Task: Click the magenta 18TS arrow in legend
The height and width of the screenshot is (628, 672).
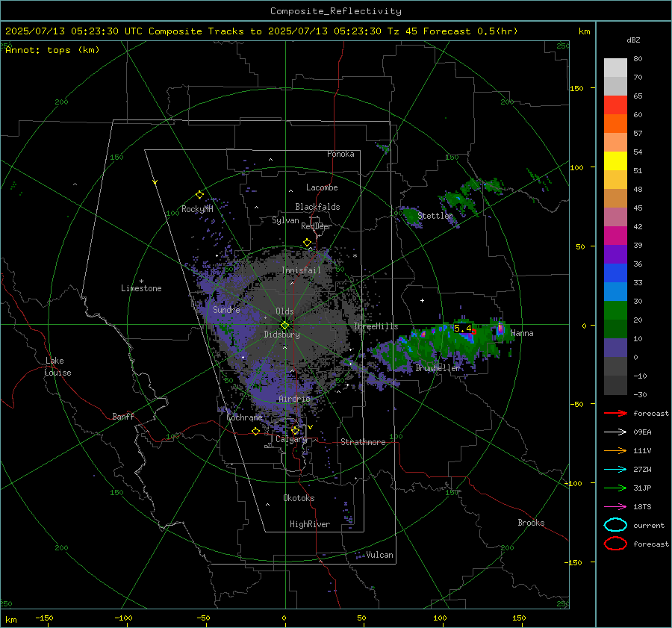Action: [x=615, y=507]
